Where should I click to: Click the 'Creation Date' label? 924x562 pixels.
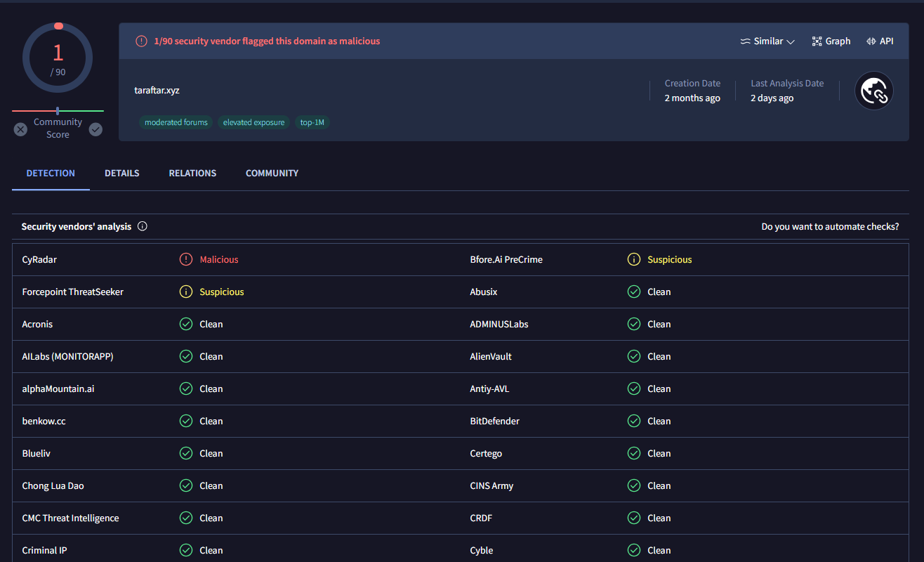click(692, 83)
